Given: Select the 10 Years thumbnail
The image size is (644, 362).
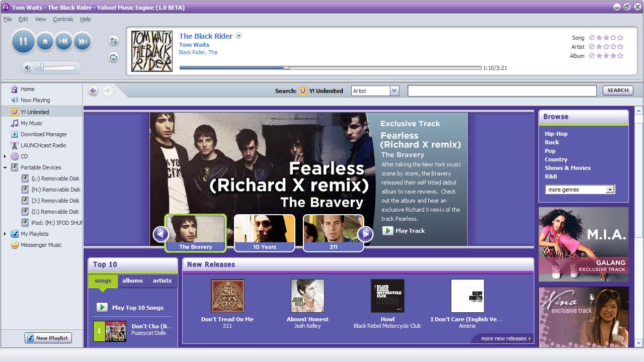Looking at the screenshot, I should pos(265,233).
